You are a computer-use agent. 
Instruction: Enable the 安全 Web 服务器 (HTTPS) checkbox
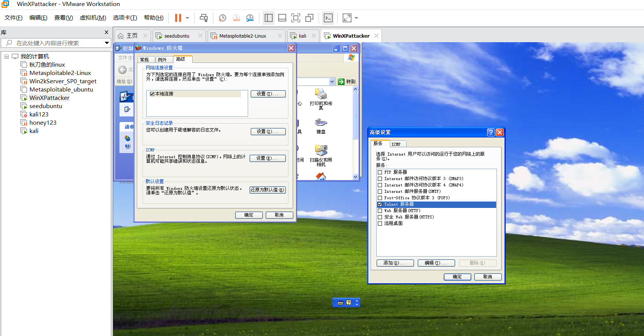380,217
